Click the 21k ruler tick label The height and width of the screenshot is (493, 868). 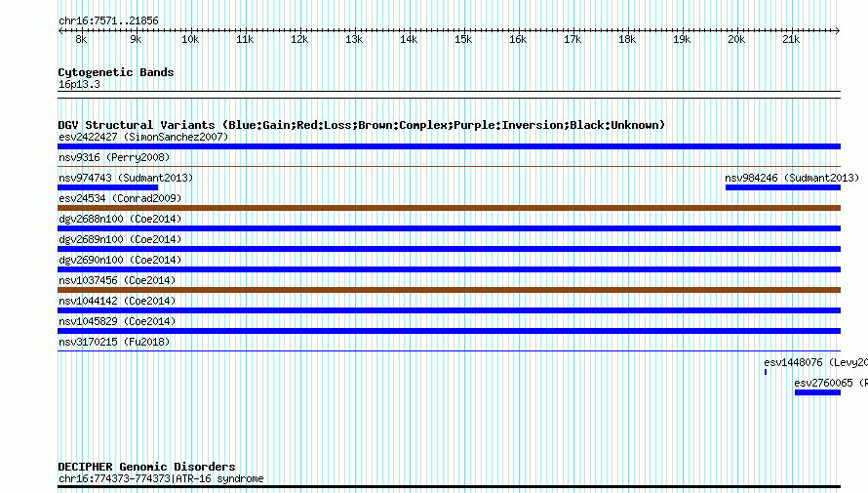point(791,39)
